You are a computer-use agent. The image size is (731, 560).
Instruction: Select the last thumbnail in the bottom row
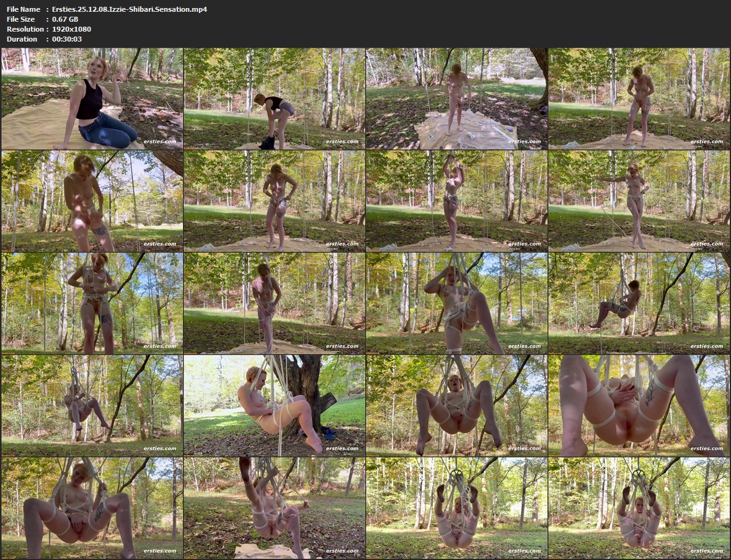coord(639,508)
